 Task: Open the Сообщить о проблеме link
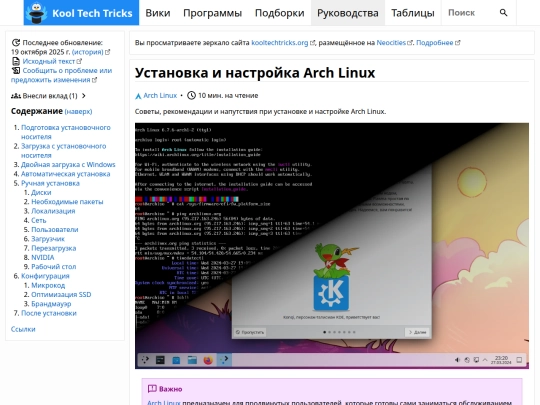pos(62,75)
